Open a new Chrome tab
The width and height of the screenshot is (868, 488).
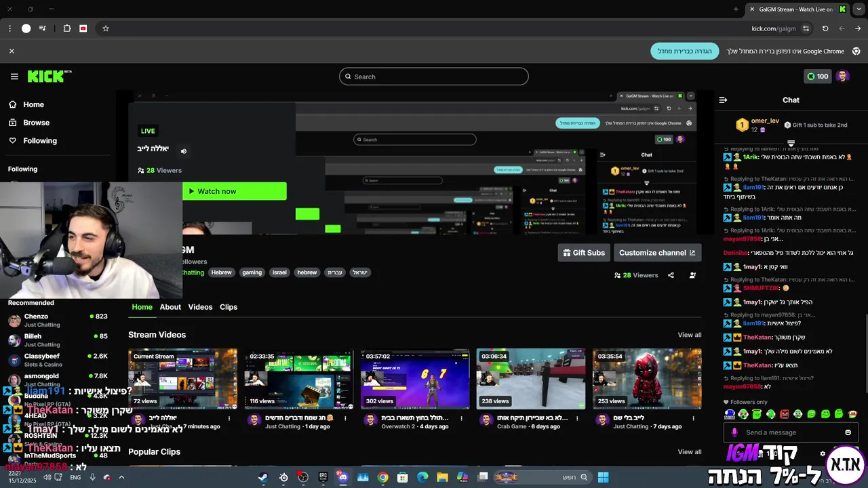point(736,9)
